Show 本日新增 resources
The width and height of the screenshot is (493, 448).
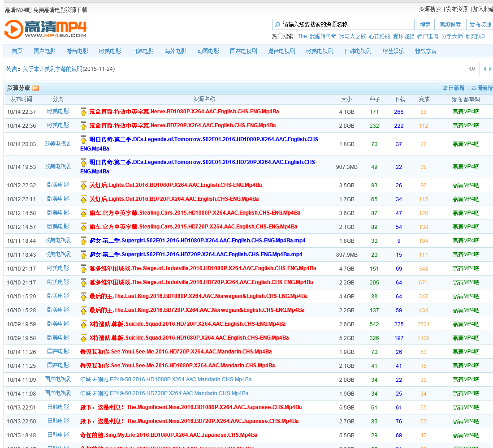tap(454, 88)
